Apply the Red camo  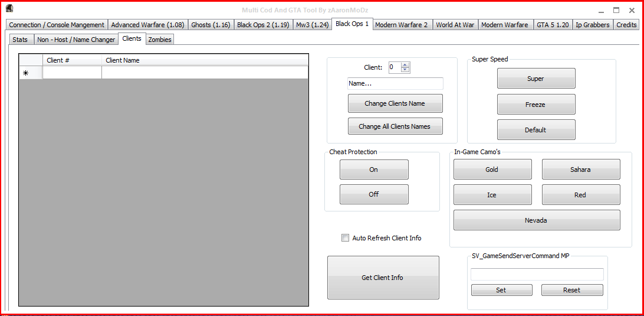581,194
